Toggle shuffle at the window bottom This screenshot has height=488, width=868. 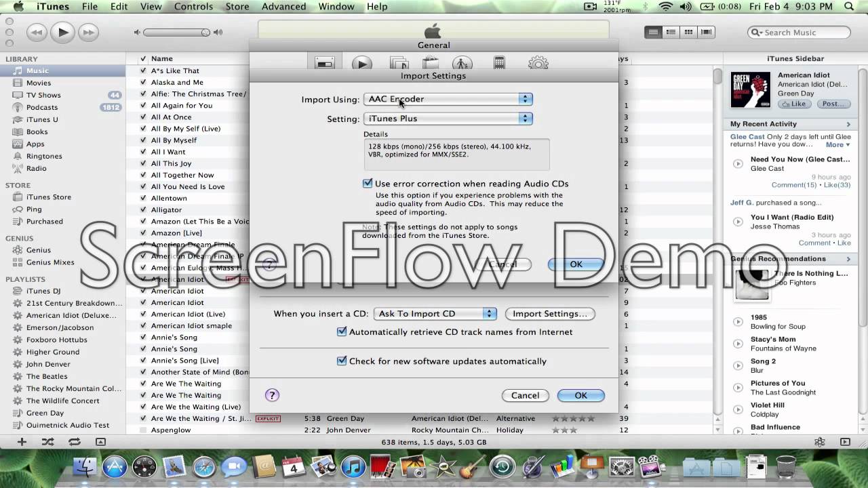(x=47, y=442)
